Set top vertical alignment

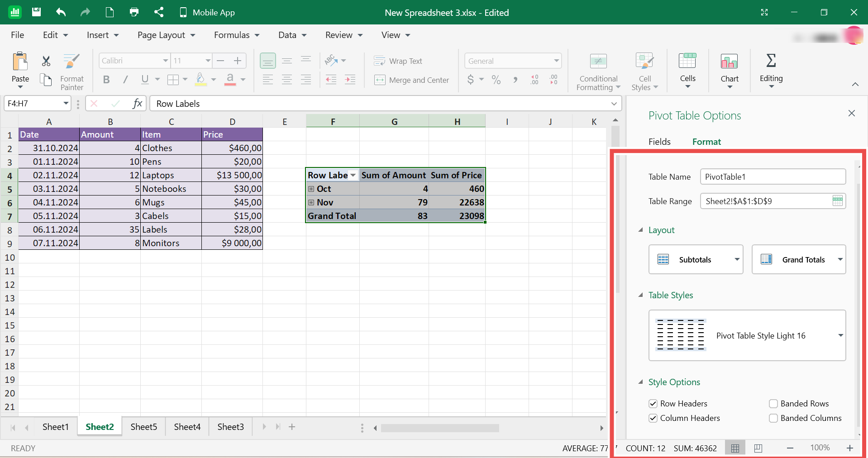pos(306,60)
